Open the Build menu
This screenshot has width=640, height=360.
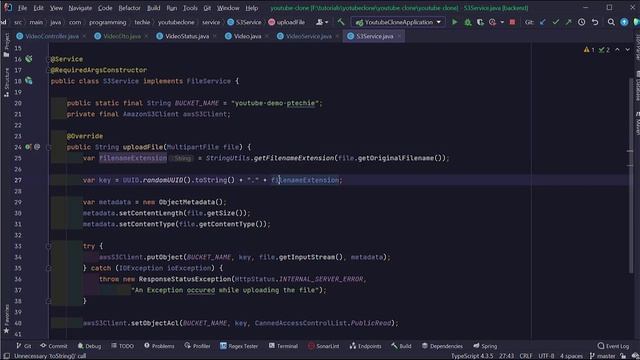pos(153,8)
